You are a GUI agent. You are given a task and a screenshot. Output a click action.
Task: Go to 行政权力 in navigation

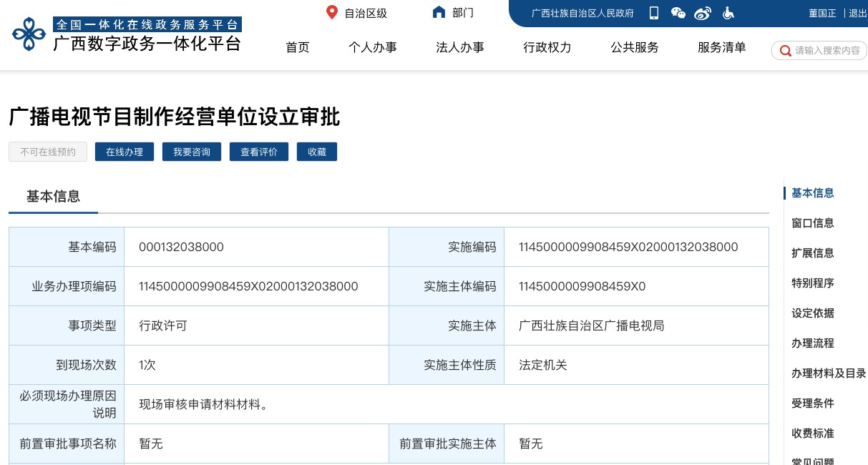coord(547,47)
